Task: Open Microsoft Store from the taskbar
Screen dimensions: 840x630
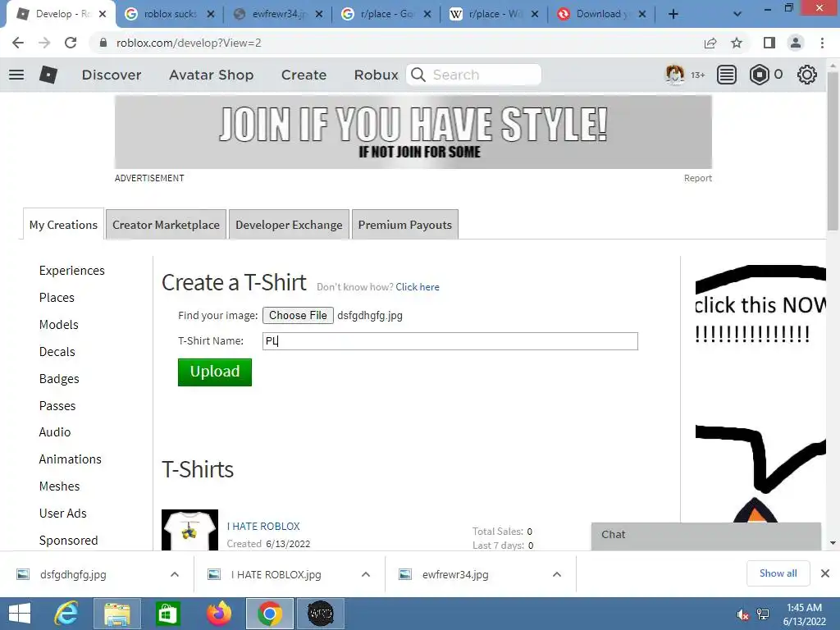Action: 167,614
